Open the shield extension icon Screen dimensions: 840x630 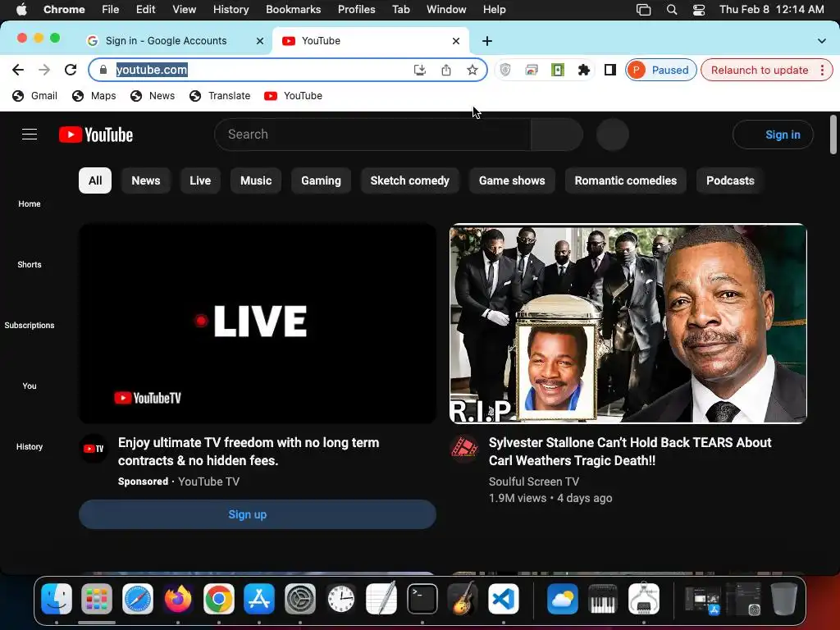coord(505,70)
